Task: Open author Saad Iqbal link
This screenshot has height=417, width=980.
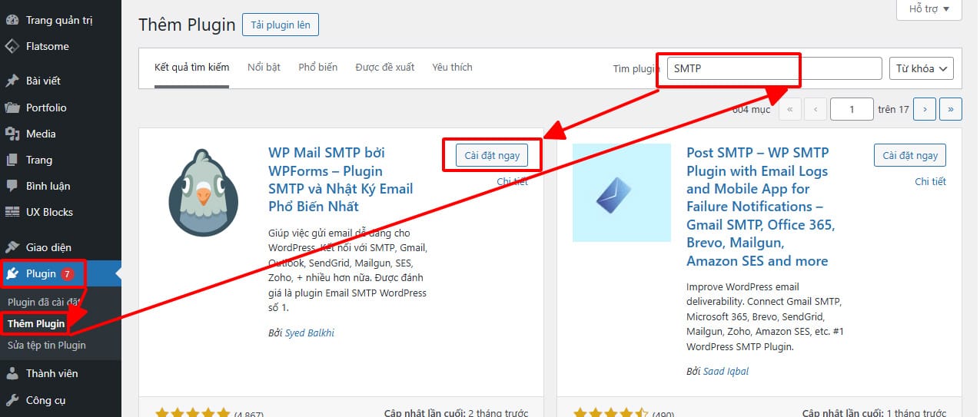Action: pos(726,371)
